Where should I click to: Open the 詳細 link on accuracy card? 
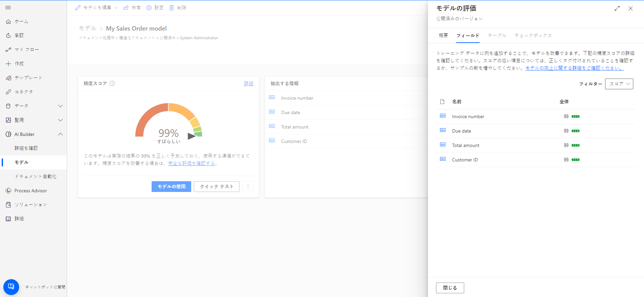[x=249, y=84]
